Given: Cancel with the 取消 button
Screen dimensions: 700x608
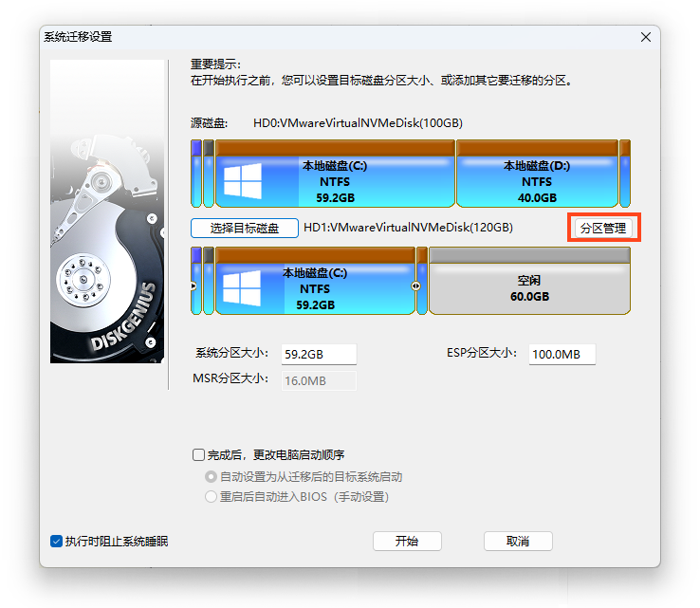Looking at the screenshot, I should [x=518, y=541].
